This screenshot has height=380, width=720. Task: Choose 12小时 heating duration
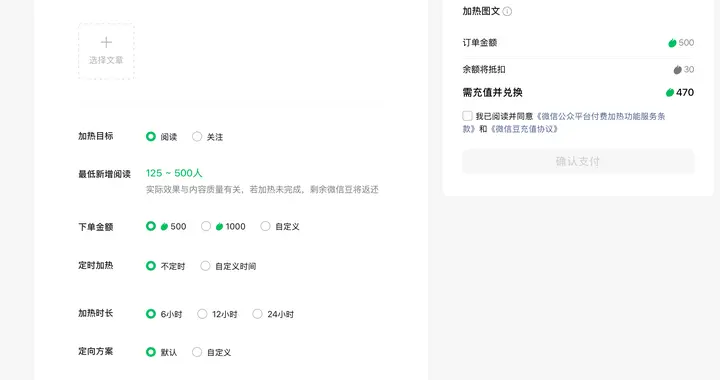(x=202, y=314)
